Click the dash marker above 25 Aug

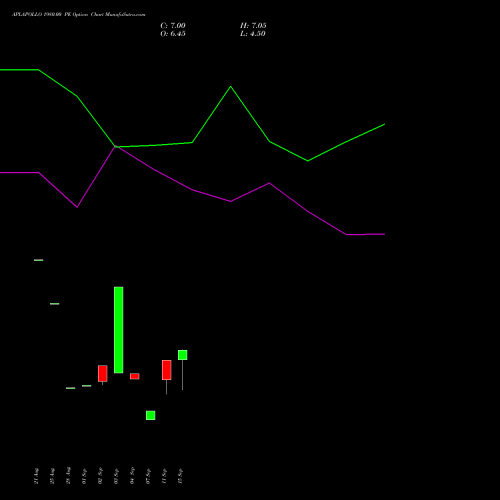[55, 304]
